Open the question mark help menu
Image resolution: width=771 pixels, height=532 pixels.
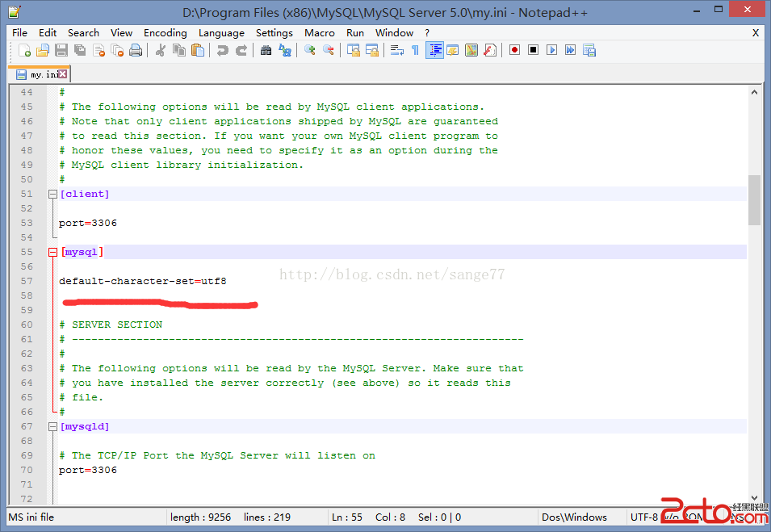(x=427, y=33)
